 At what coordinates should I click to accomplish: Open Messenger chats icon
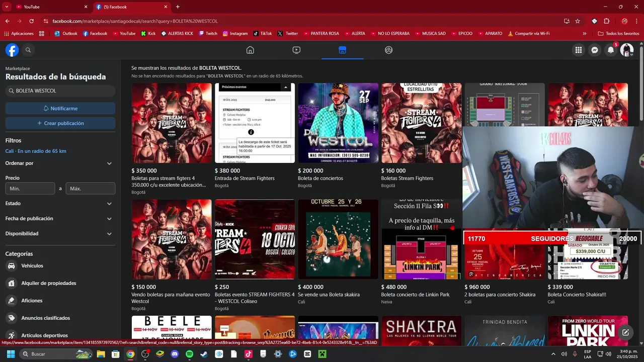pyautogui.click(x=595, y=50)
